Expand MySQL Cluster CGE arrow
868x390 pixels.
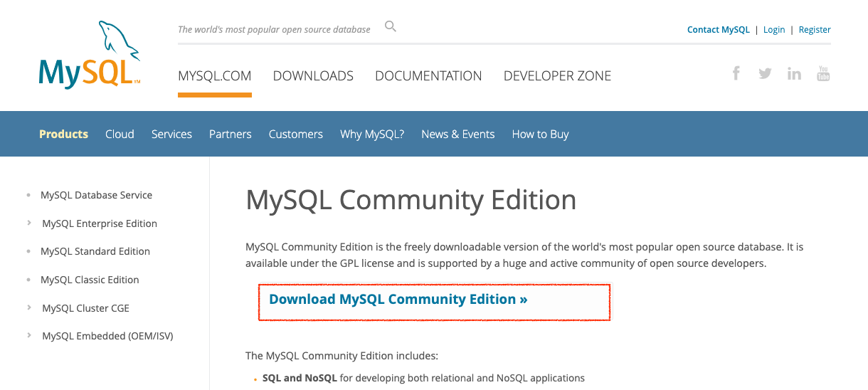(29, 307)
